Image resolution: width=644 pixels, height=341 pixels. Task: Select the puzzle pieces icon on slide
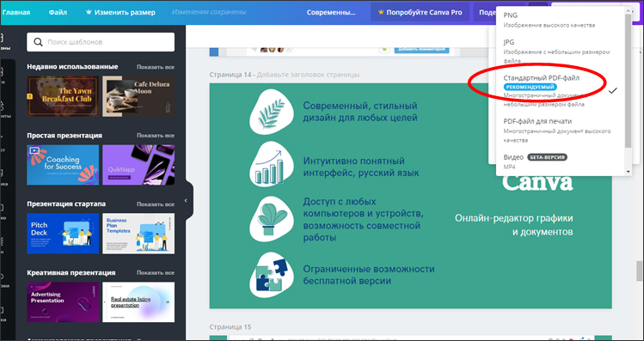(271, 274)
